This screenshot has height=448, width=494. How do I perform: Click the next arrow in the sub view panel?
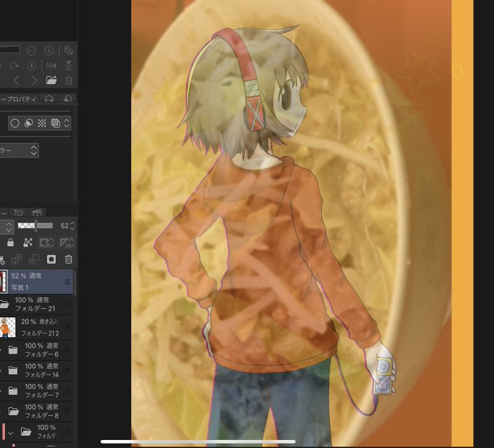click(x=34, y=81)
